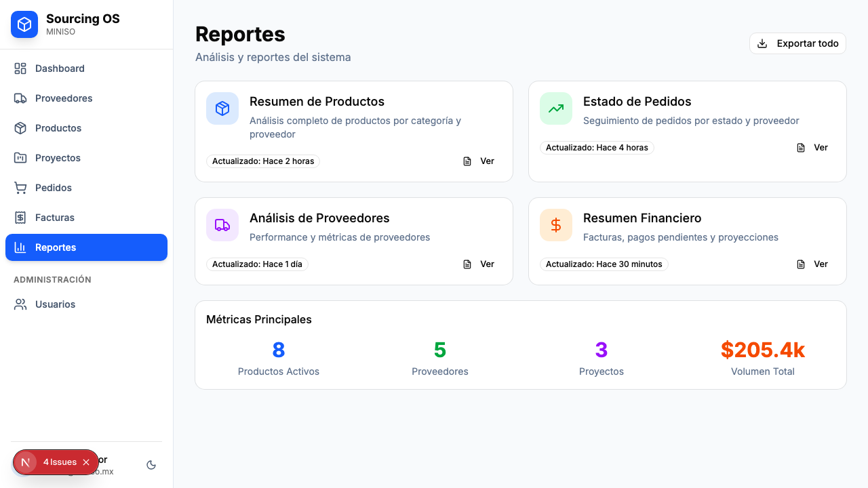This screenshot has height=488, width=868.
Task: Open the Pedidos page
Action: pyautogui.click(x=86, y=188)
